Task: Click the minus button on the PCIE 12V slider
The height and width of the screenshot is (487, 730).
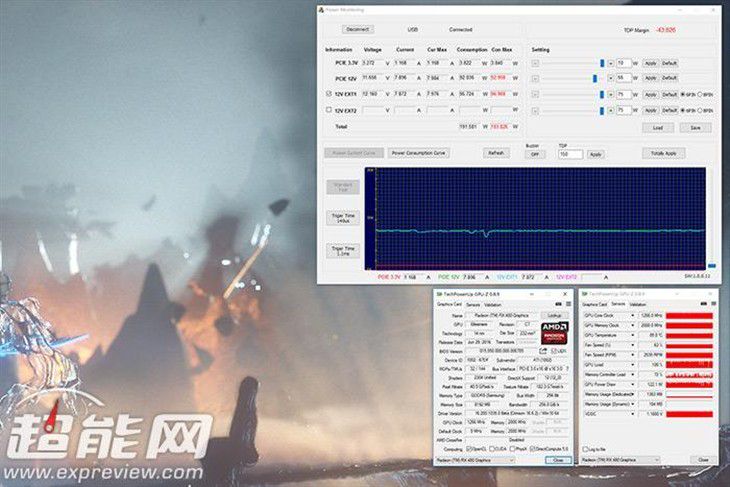Action: click(535, 79)
